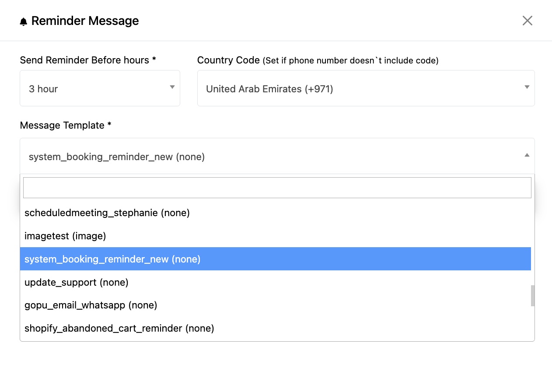Open the Country Code dropdown
The width and height of the screenshot is (552, 392).
[x=366, y=88]
